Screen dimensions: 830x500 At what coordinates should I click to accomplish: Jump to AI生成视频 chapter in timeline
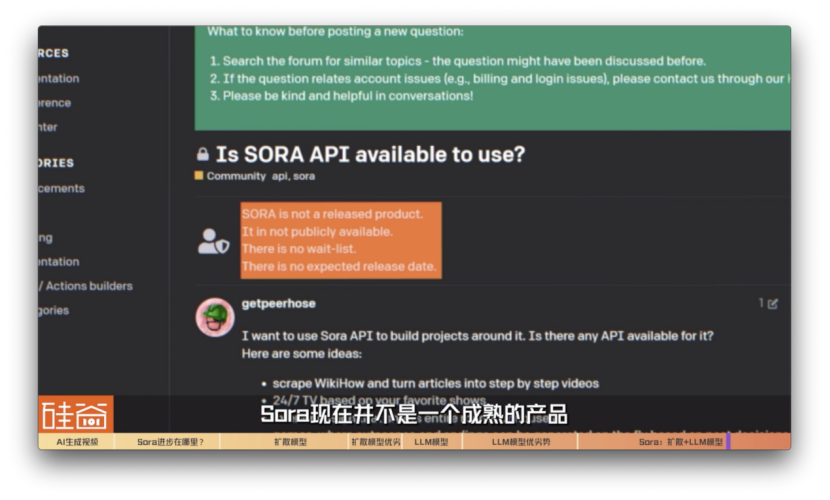(x=77, y=442)
